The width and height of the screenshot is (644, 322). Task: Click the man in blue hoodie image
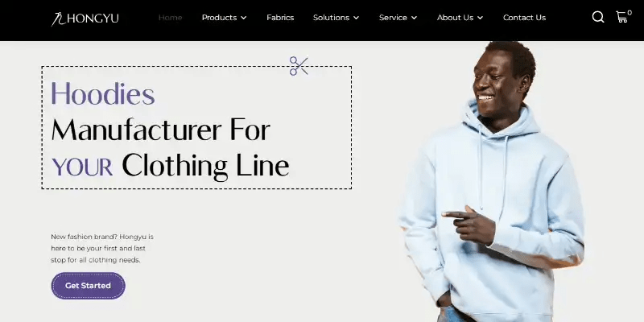tap(491, 181)
